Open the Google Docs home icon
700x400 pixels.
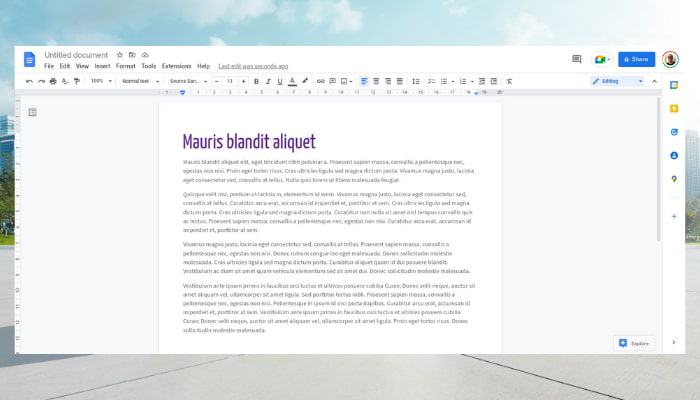click(29, 59)
